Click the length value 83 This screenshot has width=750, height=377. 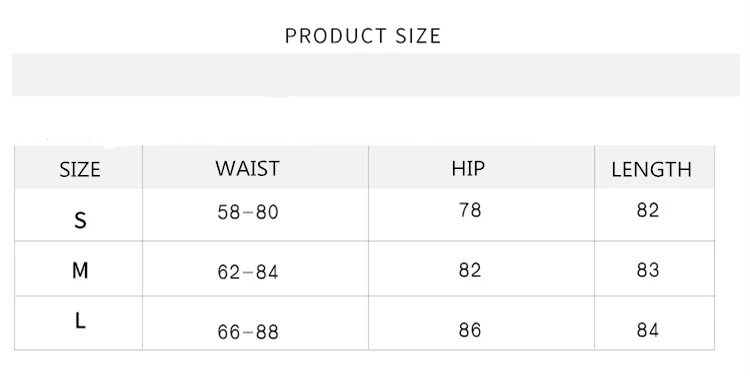click(x=648, y=270)
